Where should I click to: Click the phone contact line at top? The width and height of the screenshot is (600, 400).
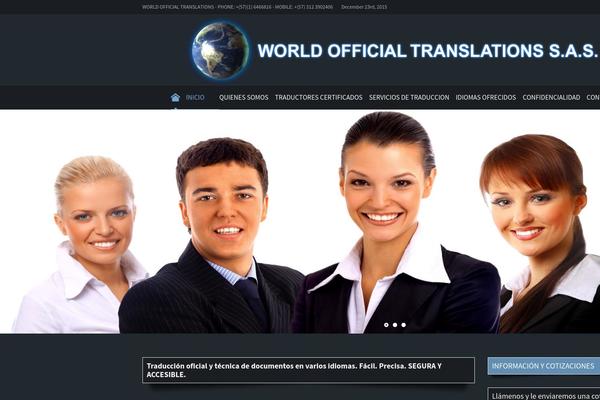point(237,7)
